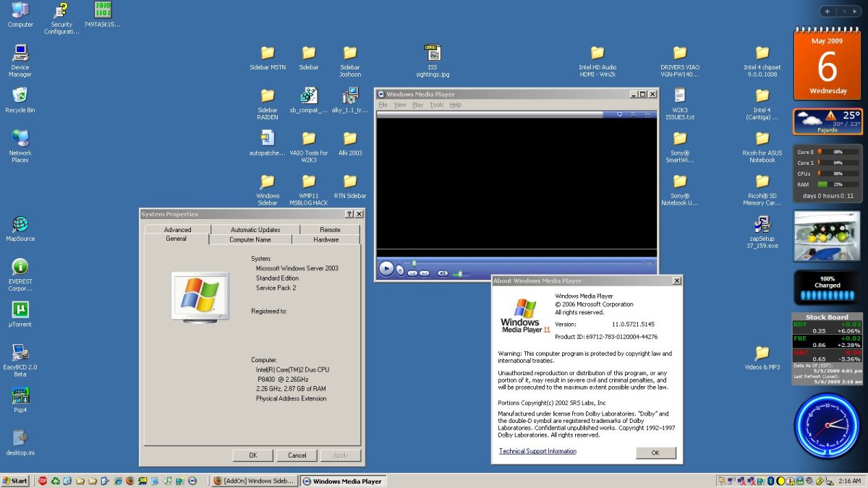Click the refrigerator slideshow gadget picture

point(827,236)
